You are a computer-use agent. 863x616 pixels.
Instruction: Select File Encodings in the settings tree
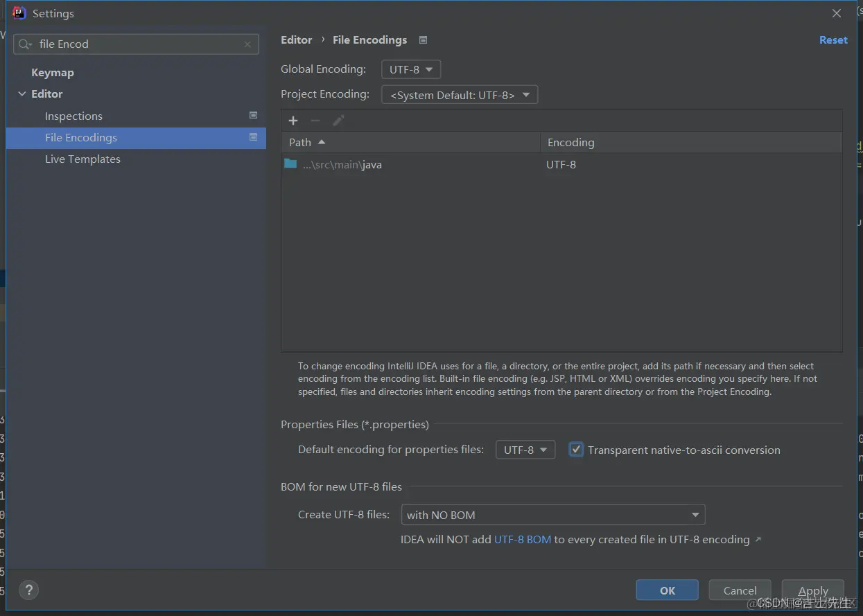click(x=136, y=138)
